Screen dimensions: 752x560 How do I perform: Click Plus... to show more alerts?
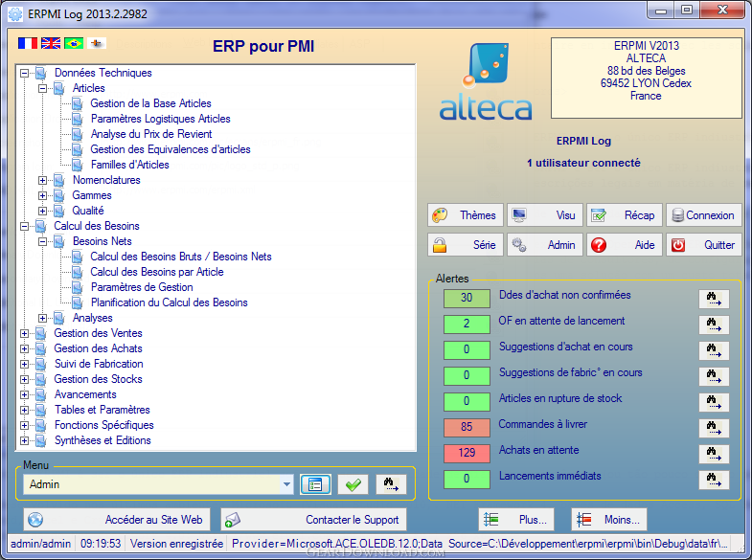(x=516, y=519)
